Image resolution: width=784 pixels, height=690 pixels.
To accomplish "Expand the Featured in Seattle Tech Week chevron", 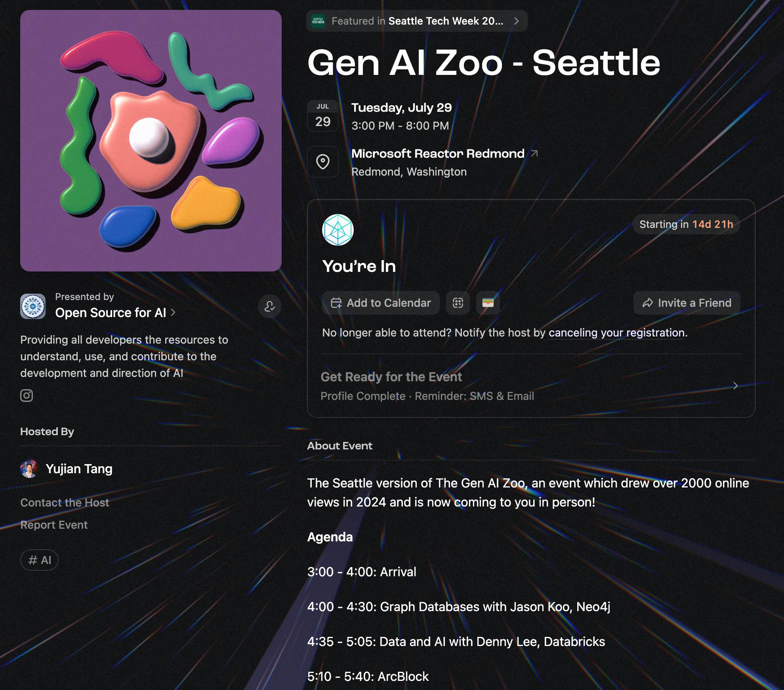I will (516, 21).
